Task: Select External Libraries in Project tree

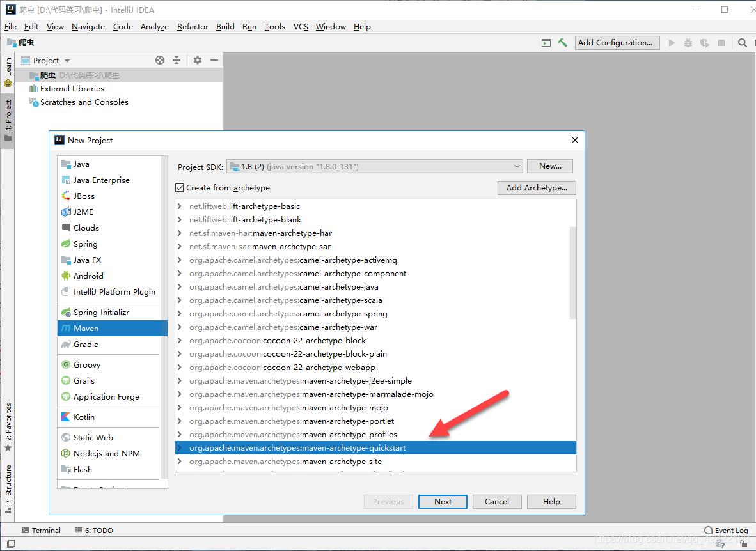Action: [72, 89]
